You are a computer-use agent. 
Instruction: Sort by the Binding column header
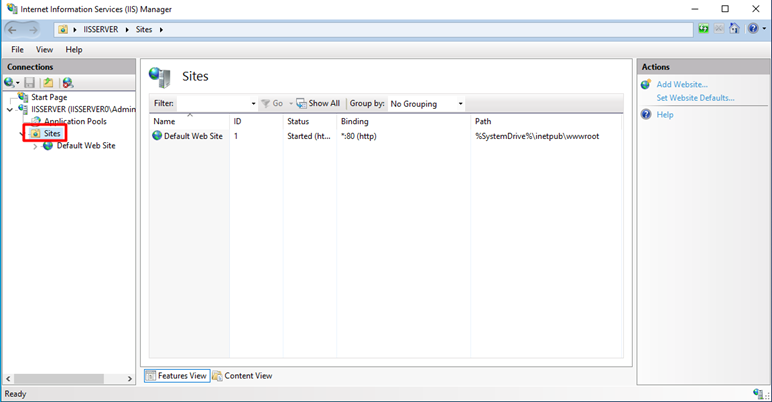pos(404,121)
